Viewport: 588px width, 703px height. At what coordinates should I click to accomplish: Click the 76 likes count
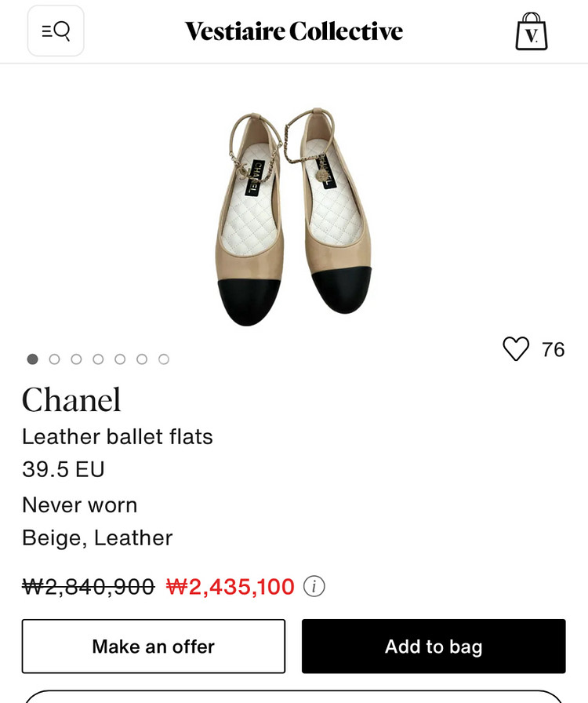point(553,349)
